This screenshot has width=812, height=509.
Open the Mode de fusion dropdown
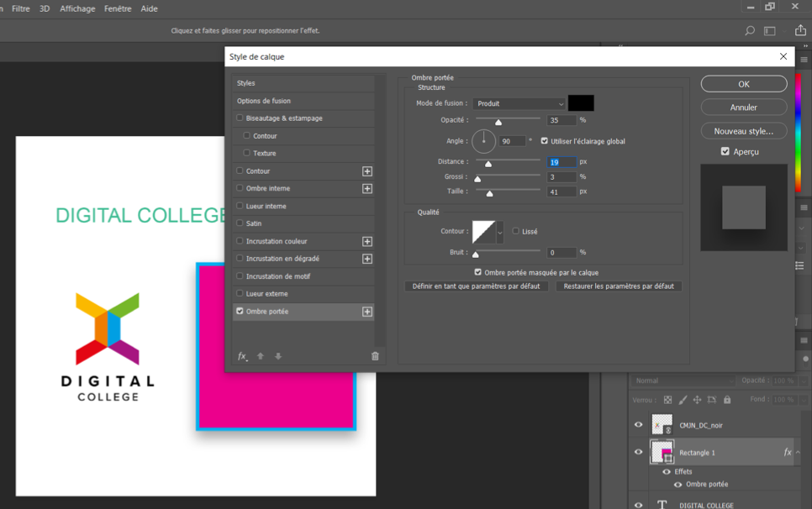coord(519,103)
